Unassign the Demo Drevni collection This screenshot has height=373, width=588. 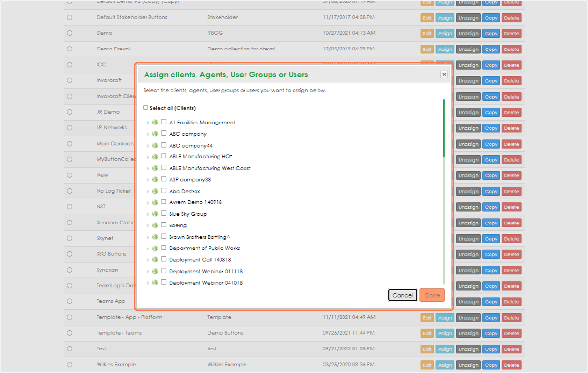(x=468, y=49)
